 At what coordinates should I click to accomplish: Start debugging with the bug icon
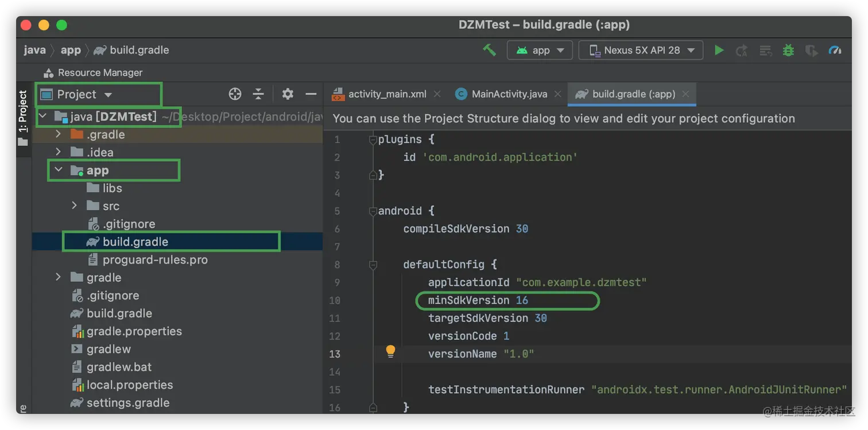click(x=788, y=51)
